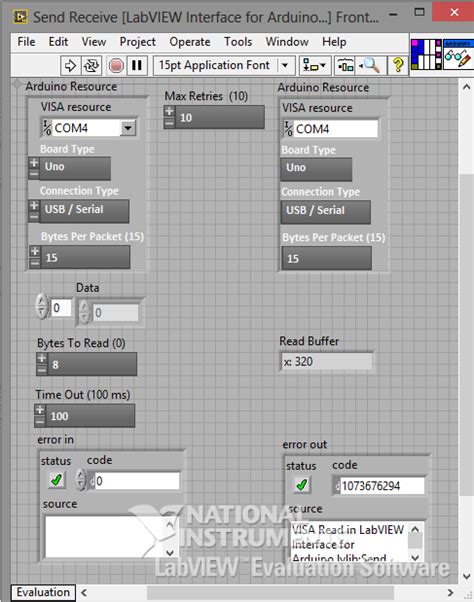Open the Help menu
Image resolution: width=474 pixels, height=602 pixels.
[x=334, y=41]
